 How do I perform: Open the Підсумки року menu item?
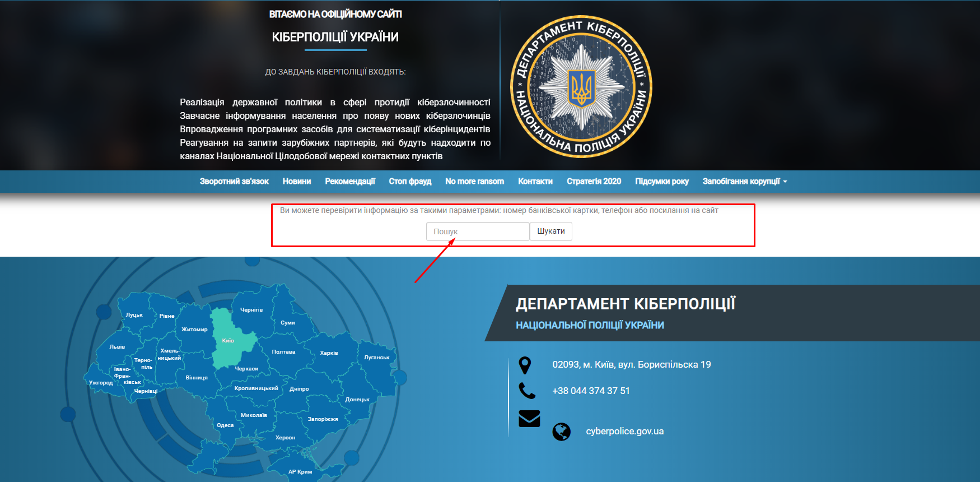(662, 182)
